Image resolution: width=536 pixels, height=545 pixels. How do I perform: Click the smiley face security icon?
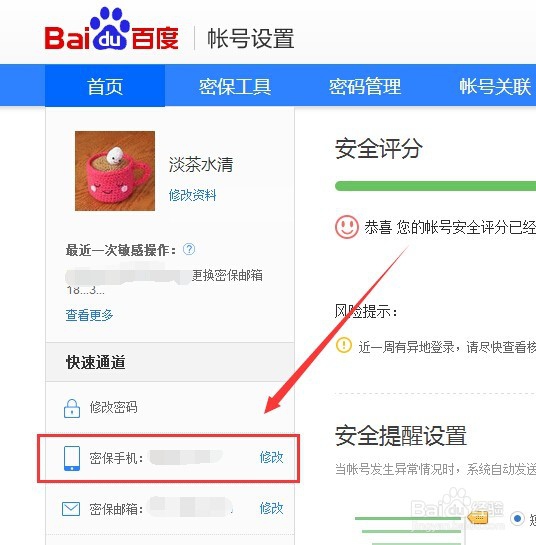346,227
